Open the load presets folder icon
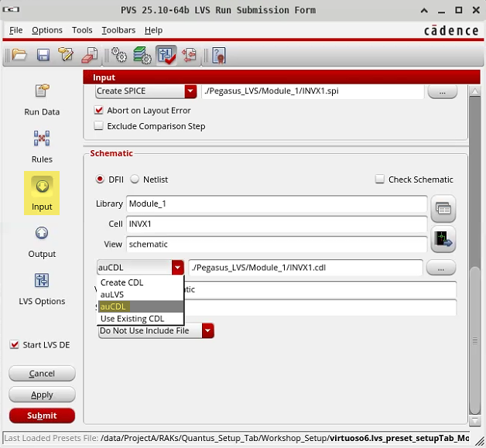This screenshot has height=448, width=486. pos(19,55)
